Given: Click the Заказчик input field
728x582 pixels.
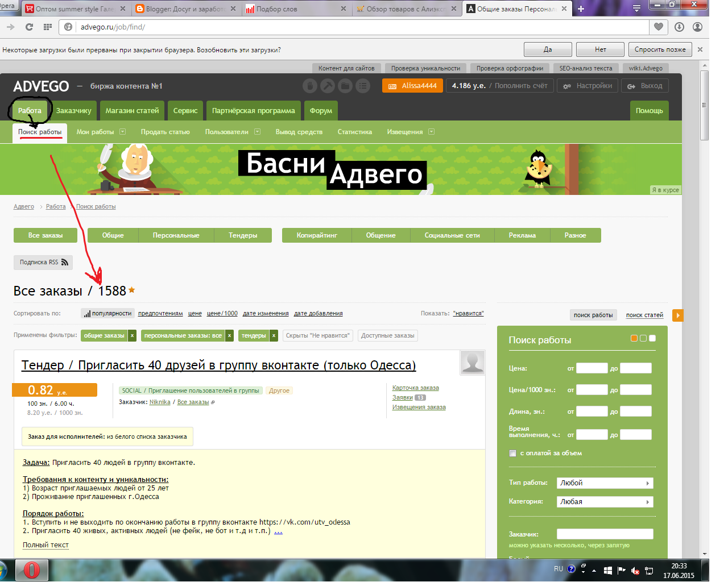Looking at the screenshot, I should [x=605, y=534].
